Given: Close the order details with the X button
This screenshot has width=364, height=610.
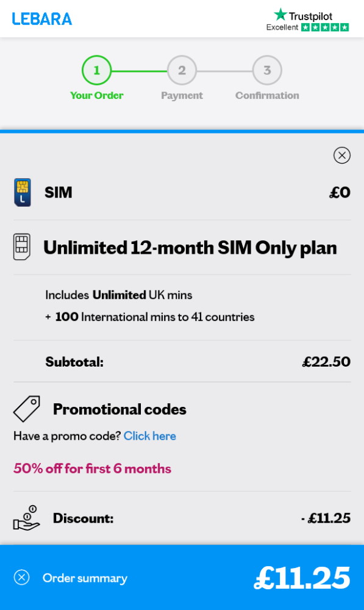Looking at the screenshot, I should pyautogui.click(x=342, y=156).
